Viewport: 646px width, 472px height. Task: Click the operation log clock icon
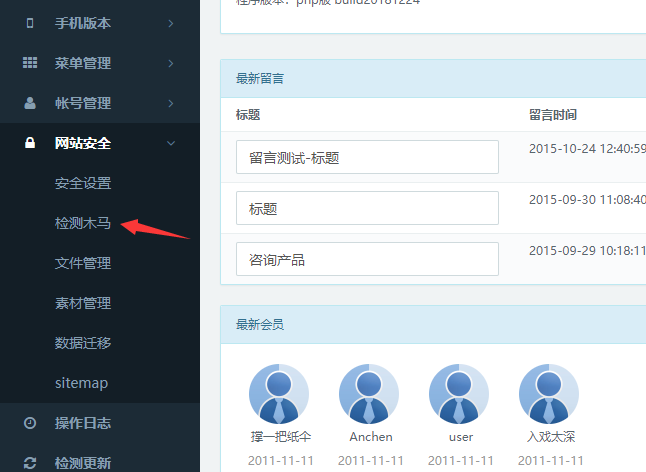coord(30,423)
